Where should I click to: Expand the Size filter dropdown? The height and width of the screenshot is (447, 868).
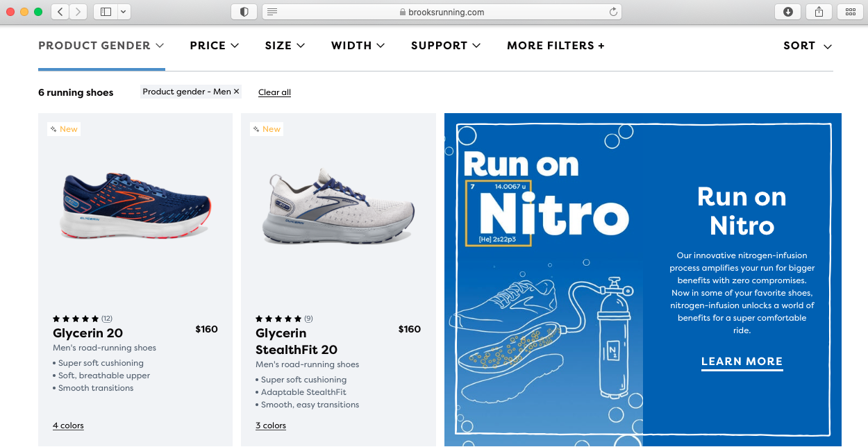click(285, 46)
